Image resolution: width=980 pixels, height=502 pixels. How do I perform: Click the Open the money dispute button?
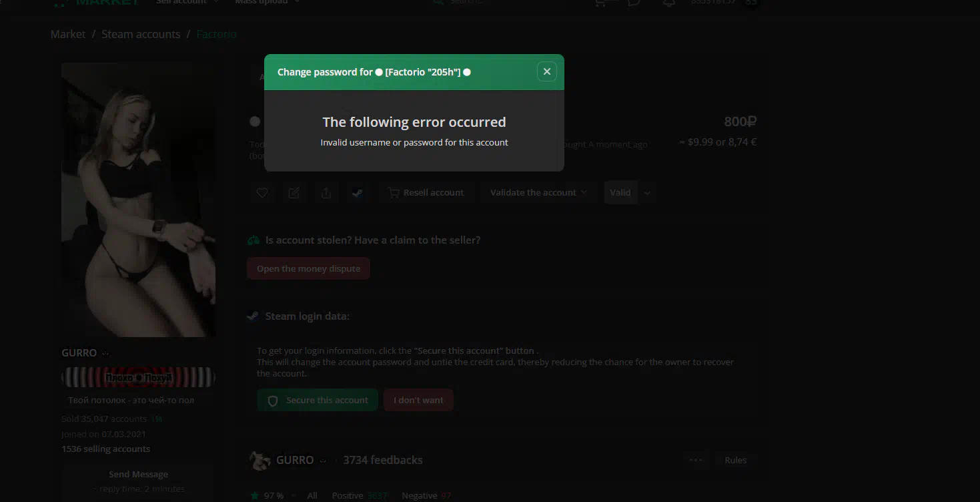click(308, 268)
